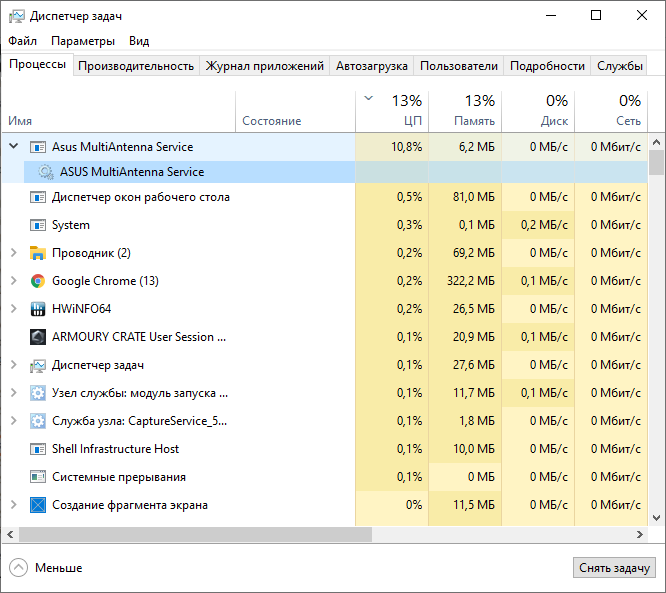Image resolution: width=666 pixels, height=593 pixels.
Task: Expand the Служба узла: CaptureService row
Action: (14, 421)
